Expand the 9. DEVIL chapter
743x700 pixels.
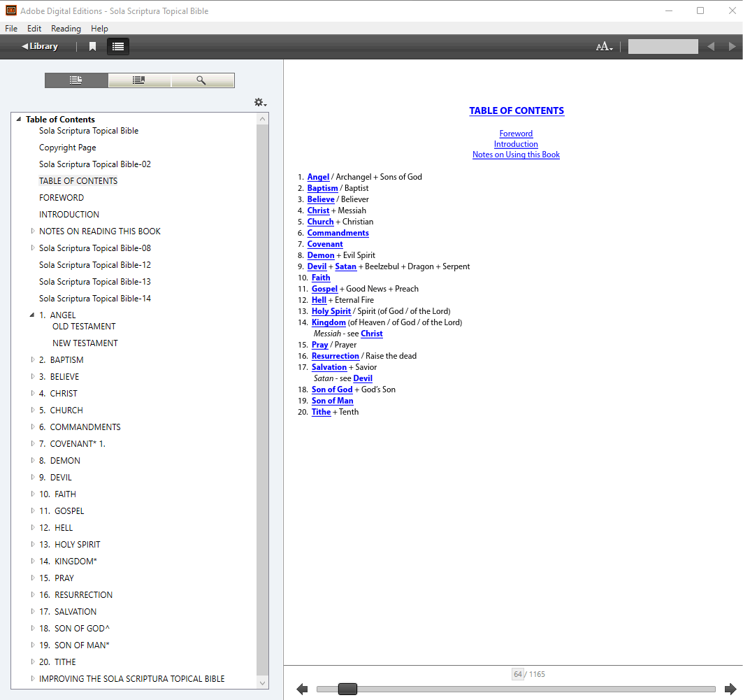(33, 477)
